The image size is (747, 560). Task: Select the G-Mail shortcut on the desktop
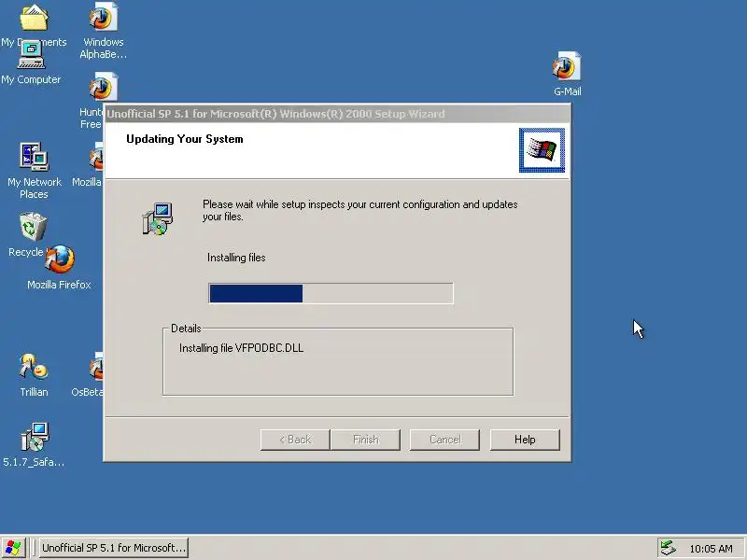click(x=567, y=66)
